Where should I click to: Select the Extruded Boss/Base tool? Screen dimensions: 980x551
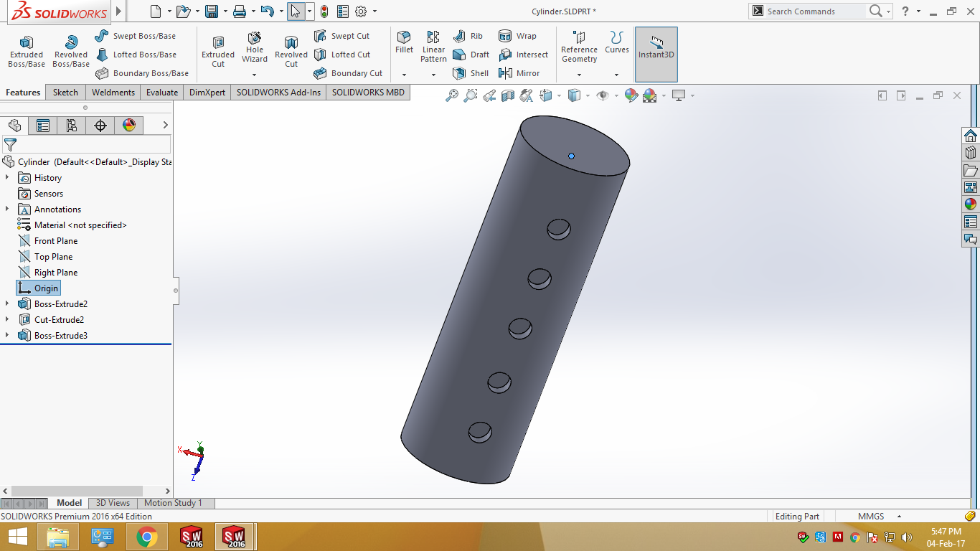tap(27, 51)
